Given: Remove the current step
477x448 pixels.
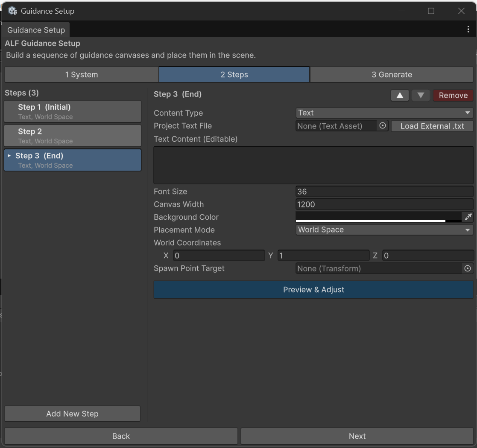Looking at the screenshot, I should tap(453, 96).
